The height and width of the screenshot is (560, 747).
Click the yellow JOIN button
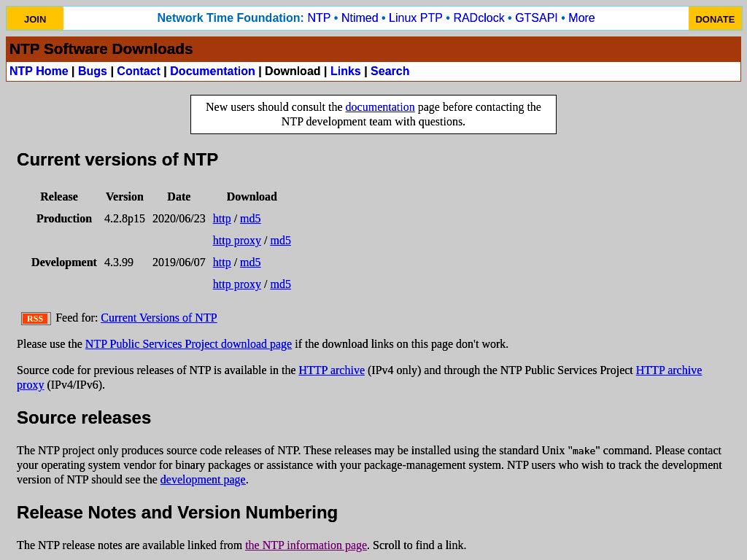pyautogui.click(x=35, y=18)
